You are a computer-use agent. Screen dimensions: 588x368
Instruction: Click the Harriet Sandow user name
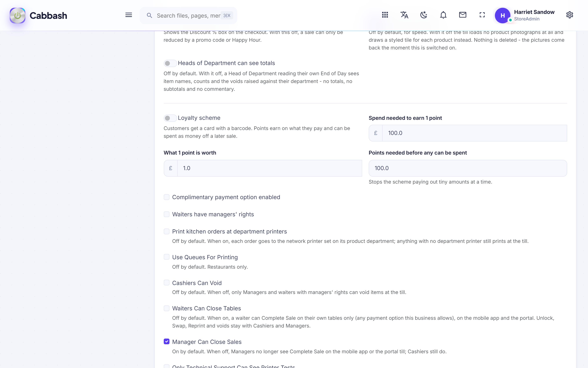click(534, 12)
